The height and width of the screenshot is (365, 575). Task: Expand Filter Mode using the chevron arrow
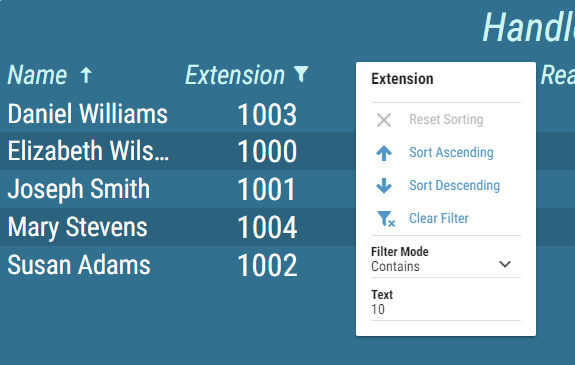(x=505, y=264)
